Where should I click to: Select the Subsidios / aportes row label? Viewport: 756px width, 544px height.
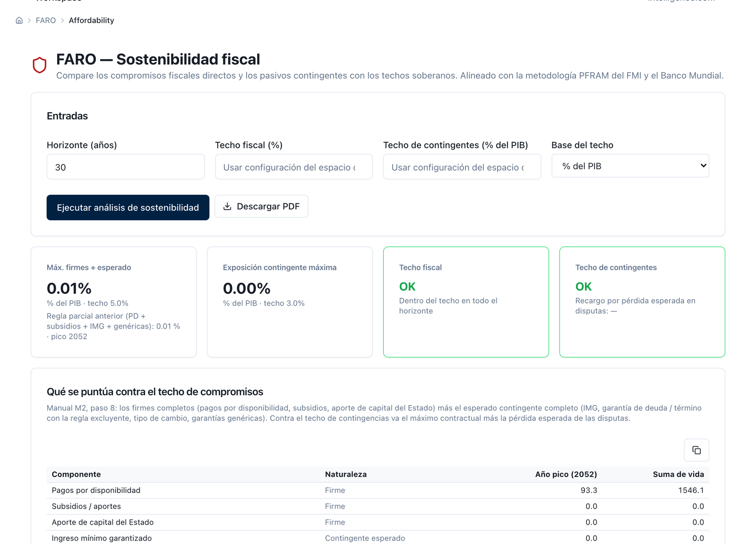click(86, 507)
